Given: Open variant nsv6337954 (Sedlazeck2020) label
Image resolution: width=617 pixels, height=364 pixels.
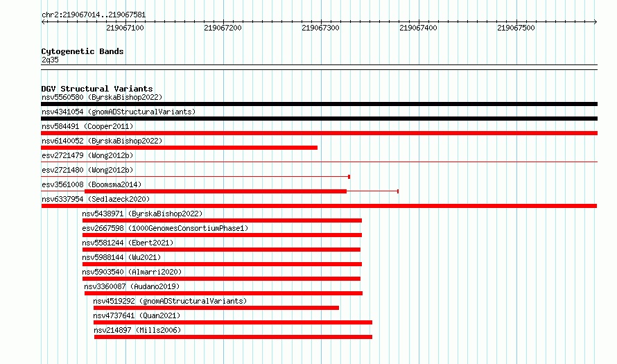Looking at the screenshot, I should (96, 199).
